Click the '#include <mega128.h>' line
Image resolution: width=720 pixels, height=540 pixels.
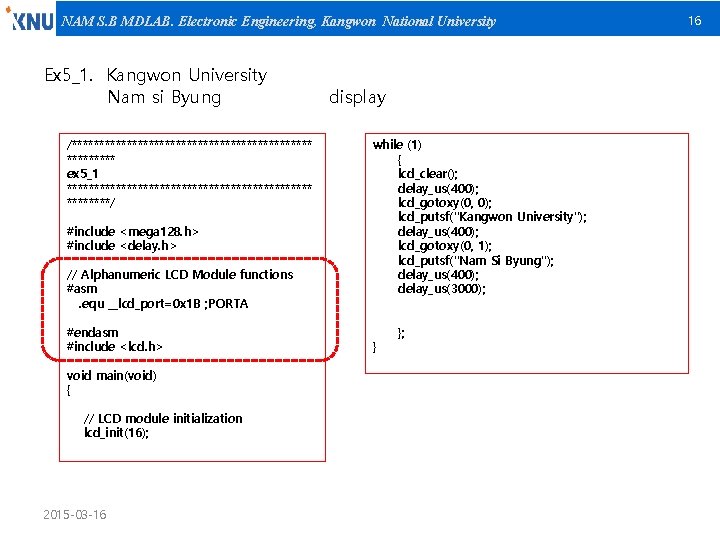pyautogui.click(x=132, y=231)
